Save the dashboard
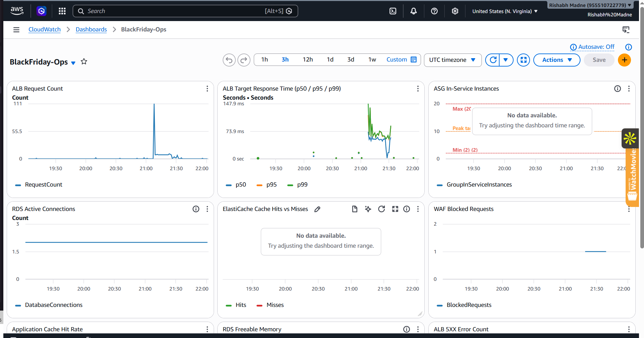The width and height of the screenshot is (644, 338). point(599,60)
